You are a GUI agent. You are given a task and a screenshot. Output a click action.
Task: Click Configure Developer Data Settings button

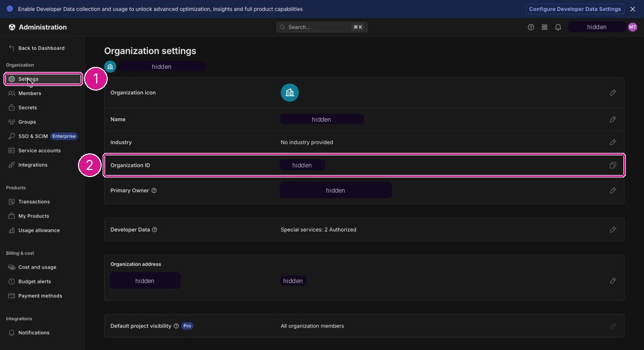coord(575,9)
